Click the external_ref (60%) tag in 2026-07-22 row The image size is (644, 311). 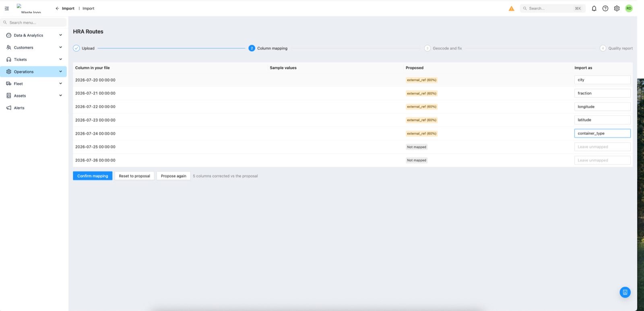click(421, 107)
